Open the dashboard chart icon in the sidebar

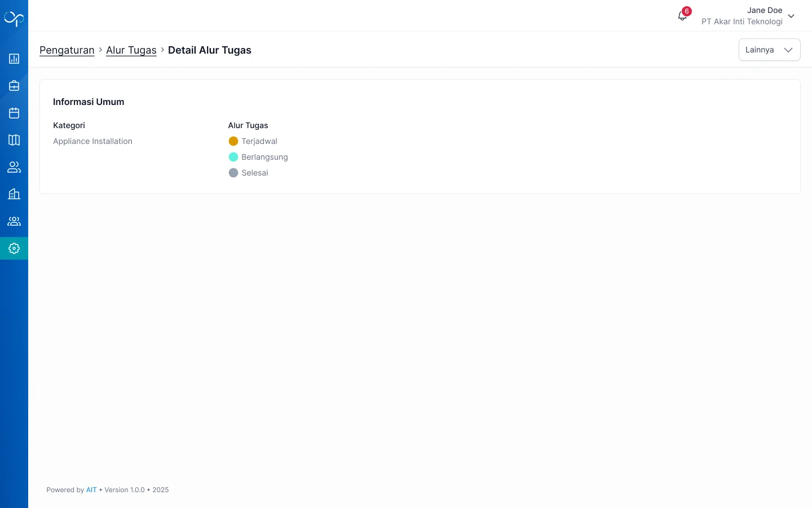(x=14, y=59)
